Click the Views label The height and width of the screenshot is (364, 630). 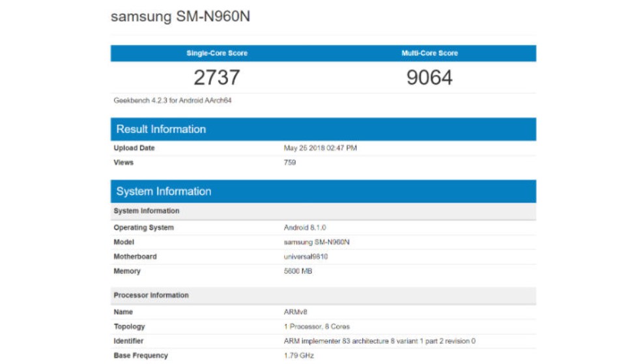click(123, 162)
